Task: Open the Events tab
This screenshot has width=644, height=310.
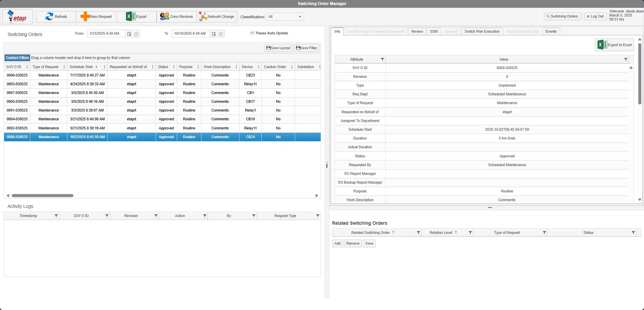Action: click(551, 31)
